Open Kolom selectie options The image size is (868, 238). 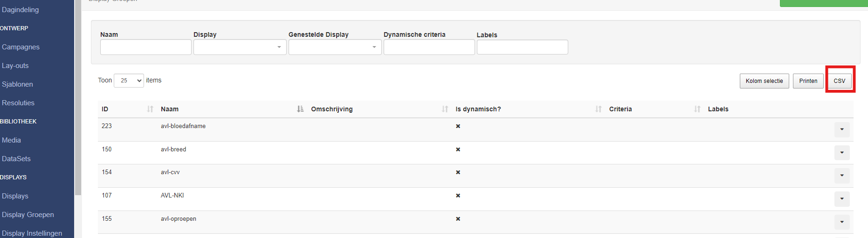click(x=764, y=81)
